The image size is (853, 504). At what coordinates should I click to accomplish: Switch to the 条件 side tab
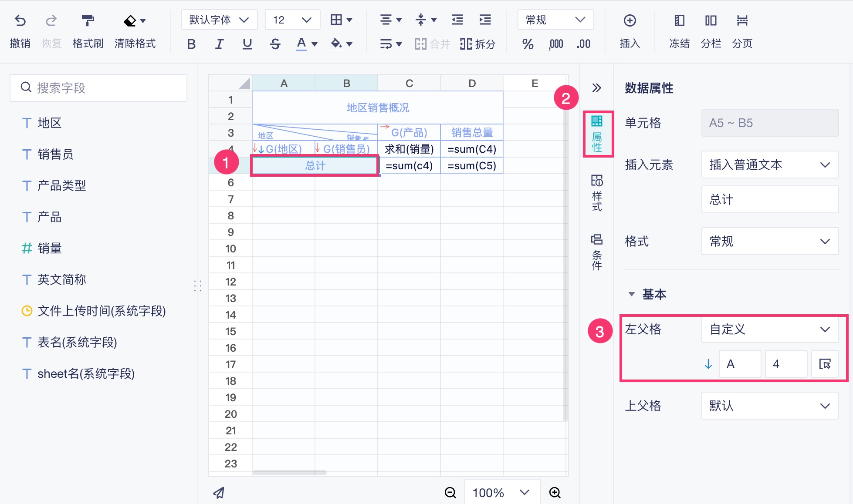click(597, 252)
